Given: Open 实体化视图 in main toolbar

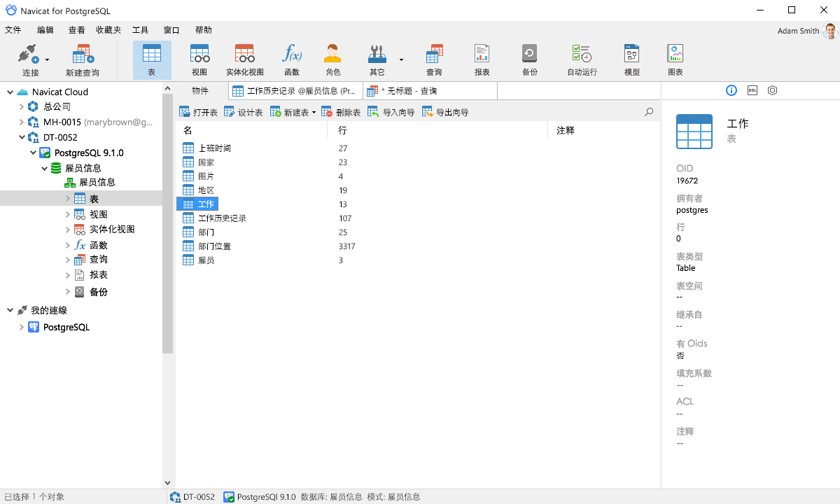Looking at the screenshot, I should [x=245, y=60].
